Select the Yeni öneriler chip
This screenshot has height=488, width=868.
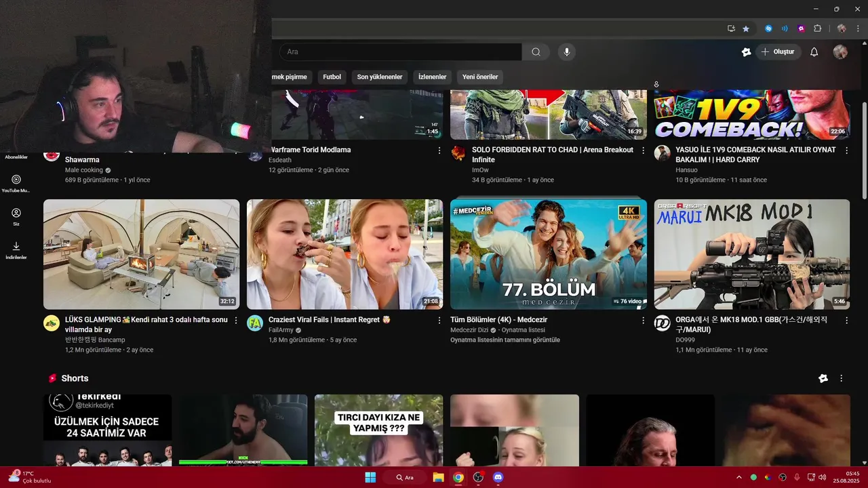(480, 77)
